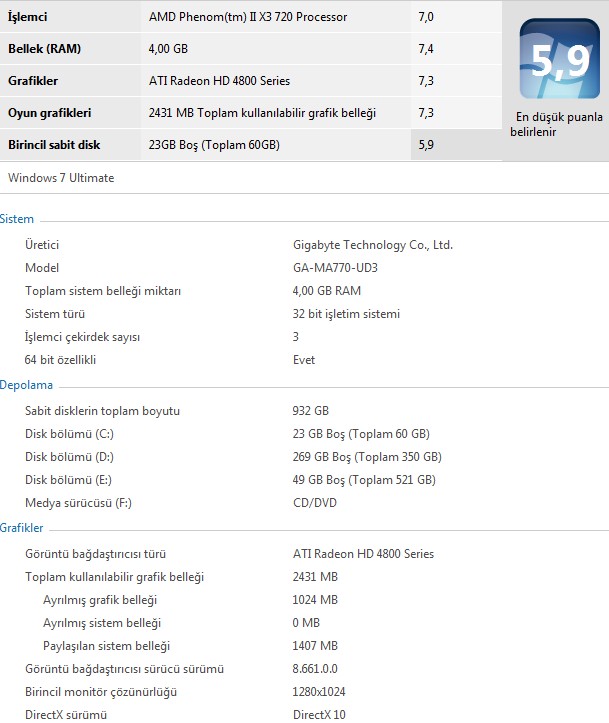Select the Birincil sabit disk row label
This screenshot has height=723, width=609.
pyautogui.click(x=54, y=145)
